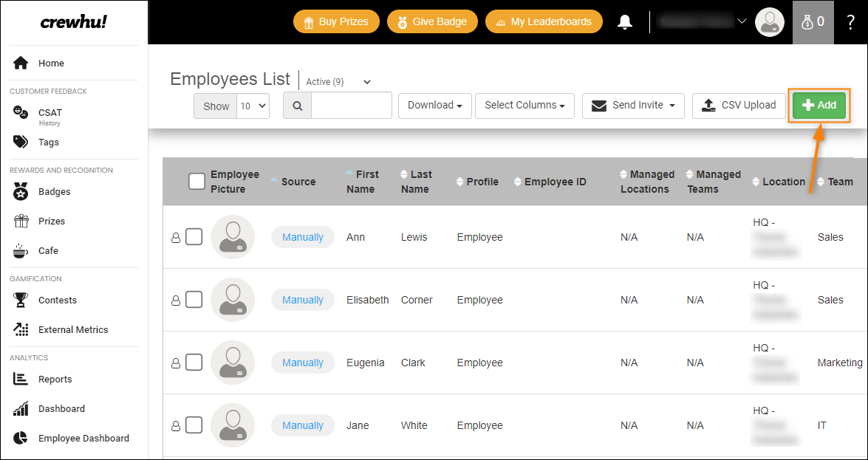Click the Reports bar chart icon
Image resolution: width=868 pixels, height=460 pixels.
click(21, 380)
